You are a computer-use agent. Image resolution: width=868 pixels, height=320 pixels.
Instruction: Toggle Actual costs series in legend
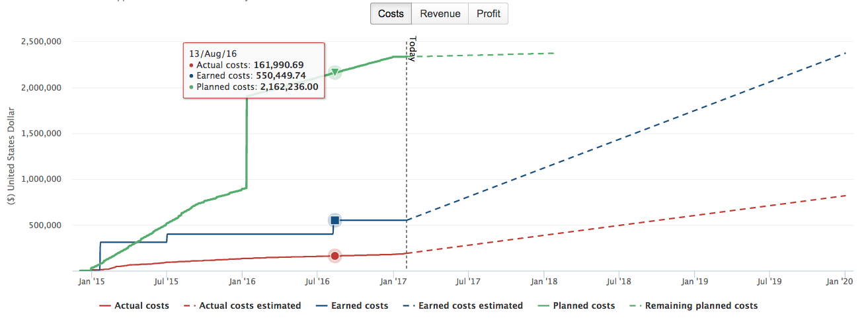coord(141,305)
